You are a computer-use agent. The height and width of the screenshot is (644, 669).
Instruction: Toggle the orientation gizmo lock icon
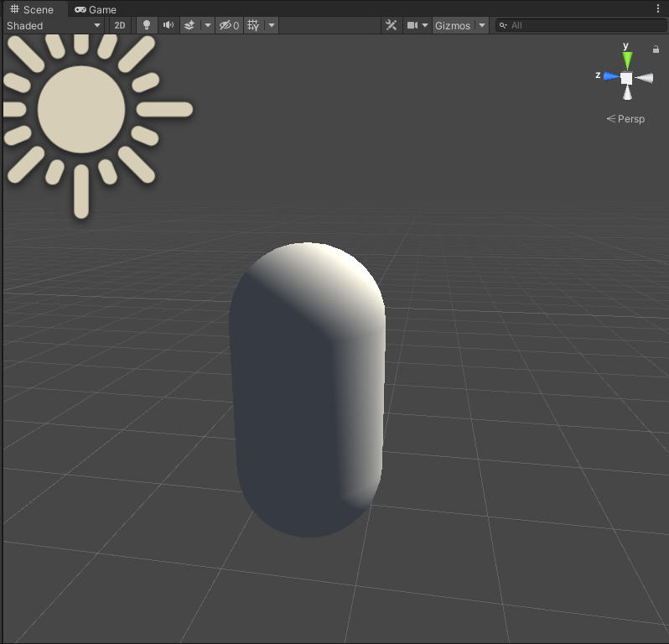click(656, 49)
